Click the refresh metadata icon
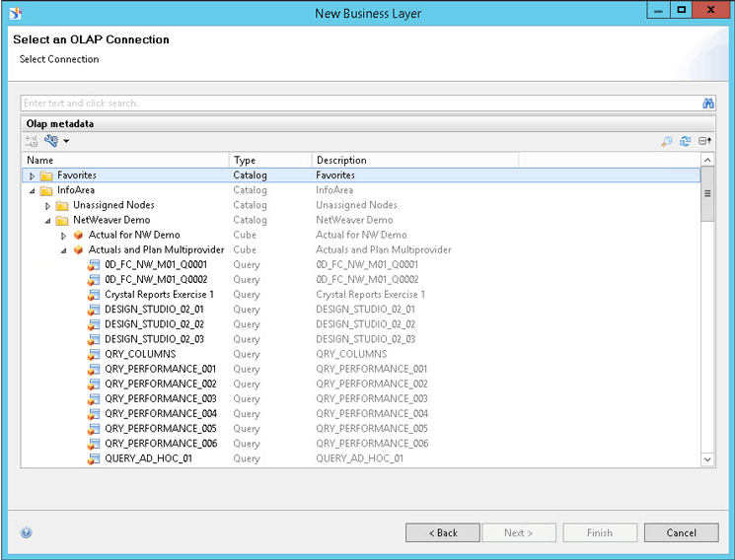735x560 pixels. [x=686, y=142]
